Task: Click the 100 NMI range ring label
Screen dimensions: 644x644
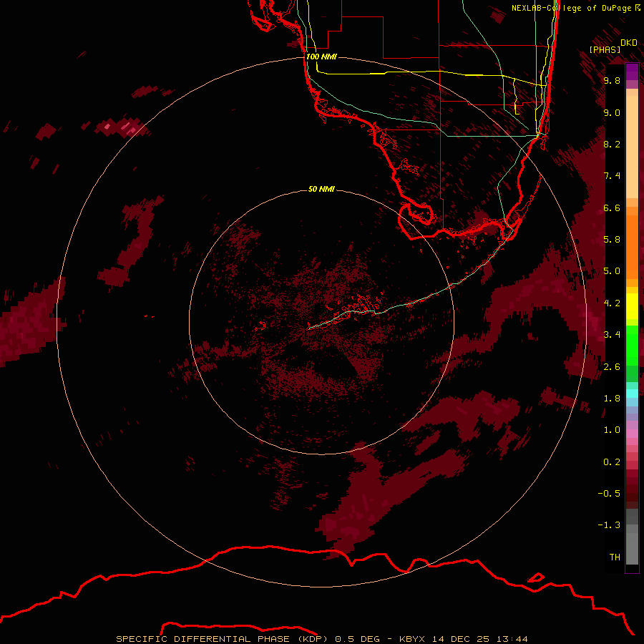Action: (321, 57)
